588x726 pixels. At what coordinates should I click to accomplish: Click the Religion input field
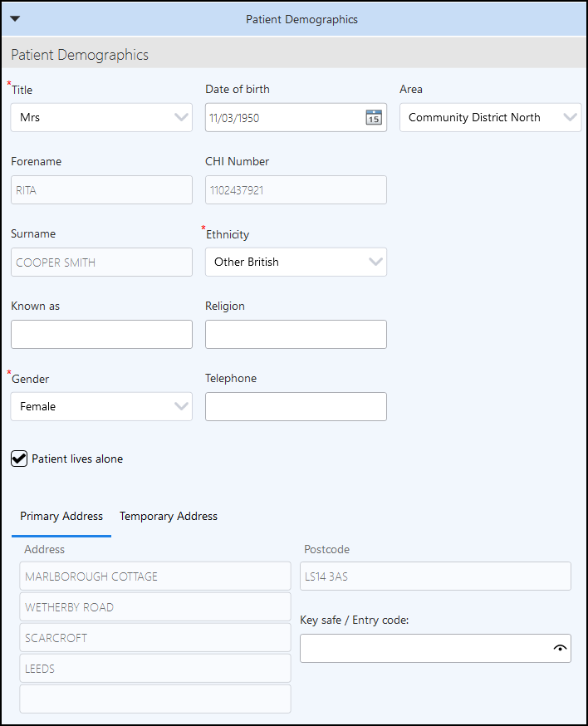coord(296,334)
